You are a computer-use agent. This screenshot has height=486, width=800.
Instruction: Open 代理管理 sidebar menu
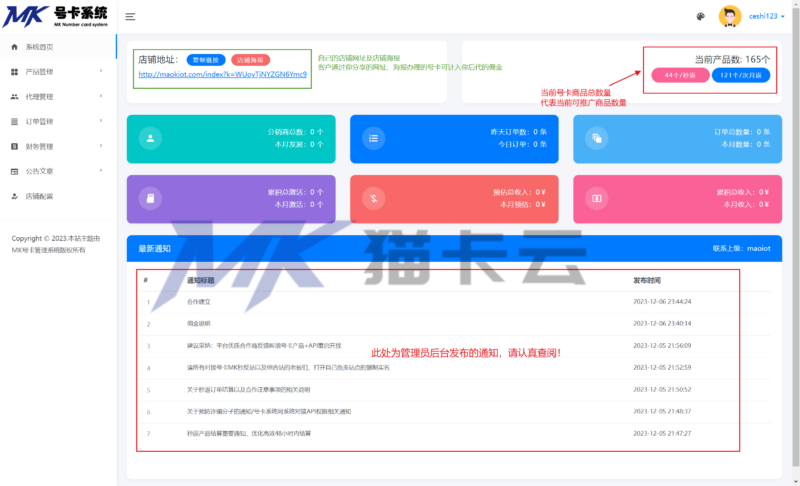tap(58, 97)
